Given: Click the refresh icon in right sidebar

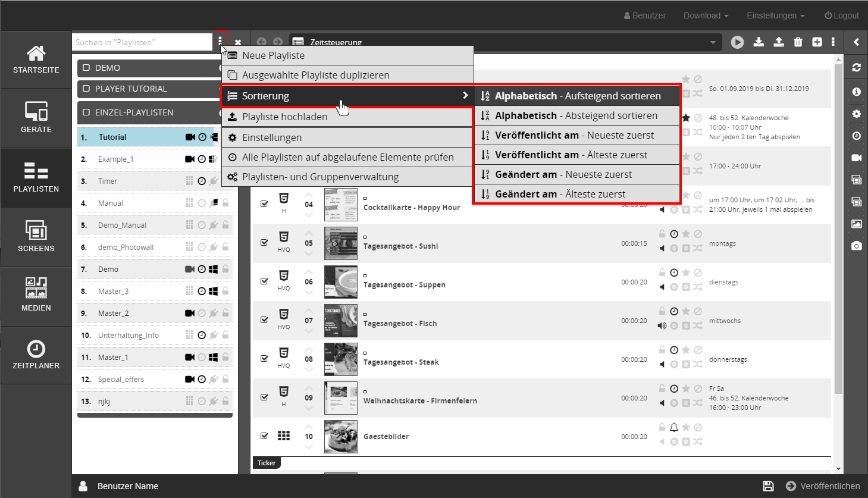Looking at the screenshot, I should click(x=856, y=68).
